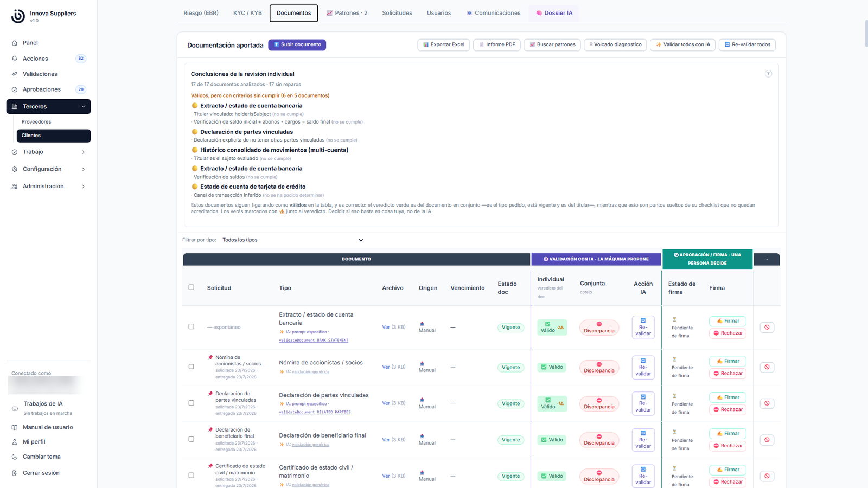
Task: Click the Cerrar sesión logout icon
Action: point(15,473)
